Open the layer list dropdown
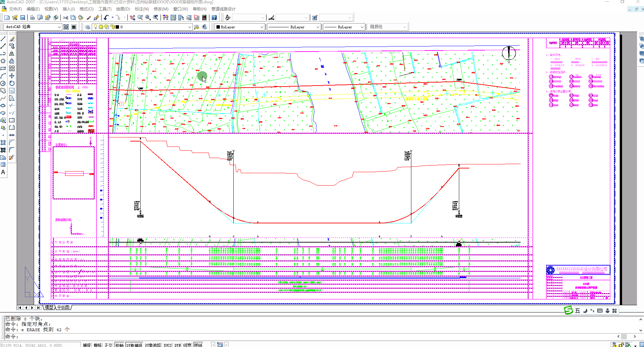Screen dimensions: 644x347 189,27
